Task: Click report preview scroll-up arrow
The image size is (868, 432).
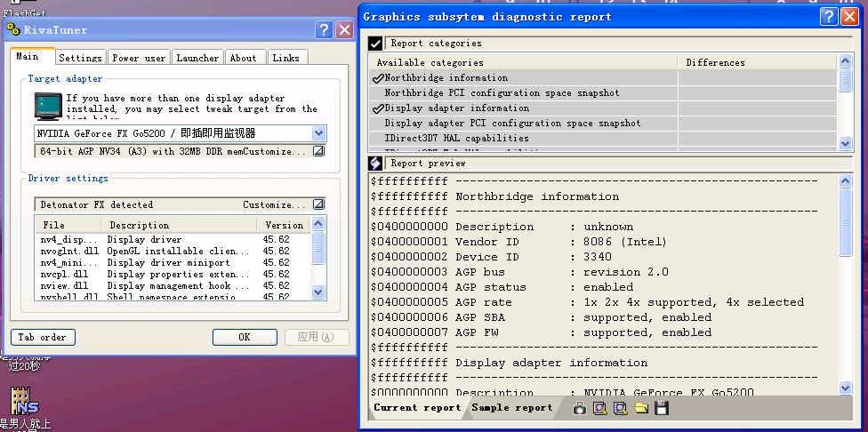Action: [845, 180]
